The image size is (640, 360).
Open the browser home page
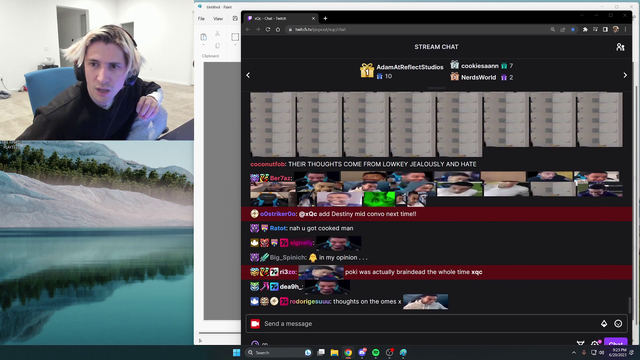[x=278, y=29]
